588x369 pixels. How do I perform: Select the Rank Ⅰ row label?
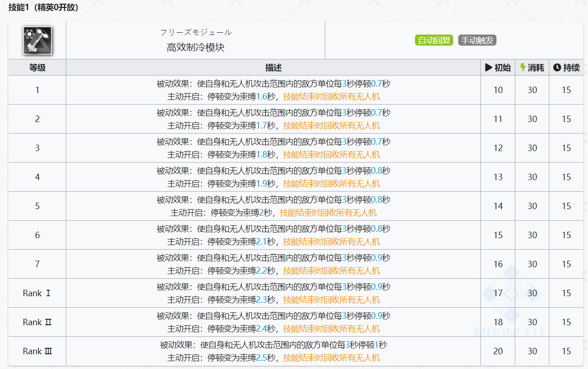pos(37,293)
